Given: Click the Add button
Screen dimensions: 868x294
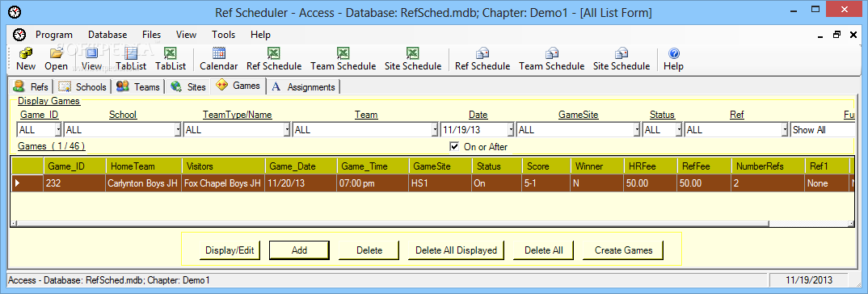Looking at the screenshot, I should (299, 250).
